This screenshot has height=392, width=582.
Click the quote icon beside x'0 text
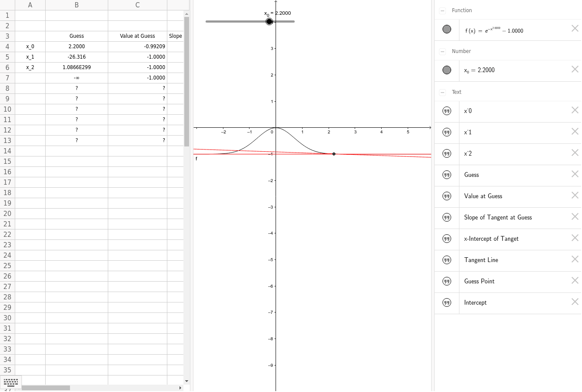point(446,111)
